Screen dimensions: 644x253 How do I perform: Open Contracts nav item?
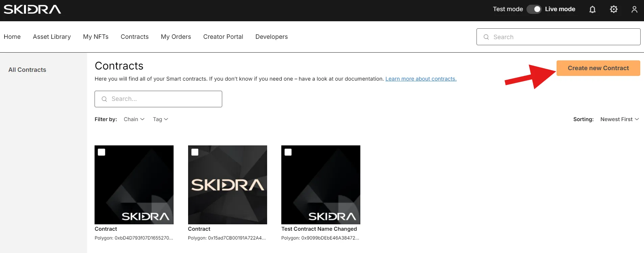tap(135, 37)
